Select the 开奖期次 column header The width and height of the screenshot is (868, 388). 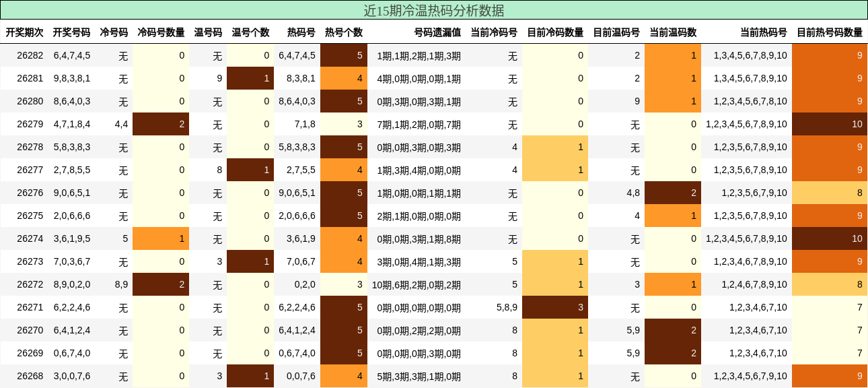(x=25, y=32)
